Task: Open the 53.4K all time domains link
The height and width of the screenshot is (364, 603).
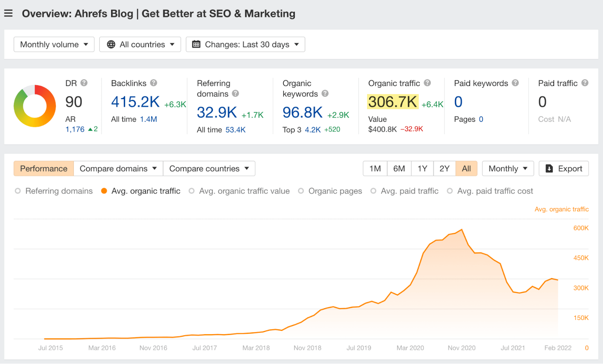Action: pos(236,130)
